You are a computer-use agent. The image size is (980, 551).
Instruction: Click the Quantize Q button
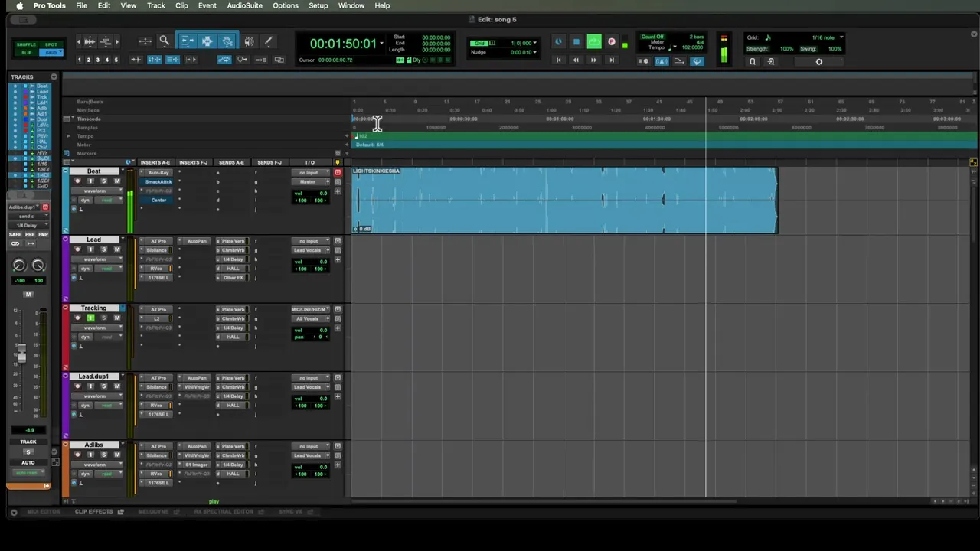[x=753, y=62]
